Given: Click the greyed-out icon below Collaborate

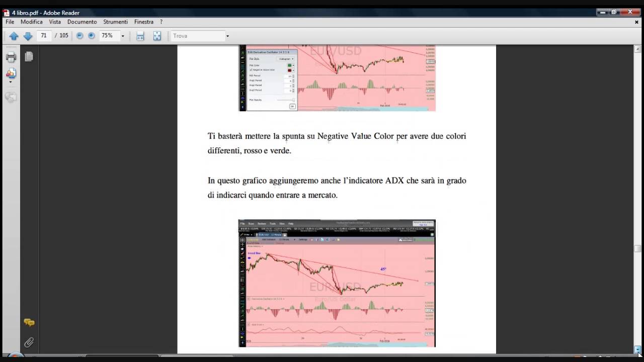Looking at the screenshot, I should pyautogui.click(x=11, y=97).
